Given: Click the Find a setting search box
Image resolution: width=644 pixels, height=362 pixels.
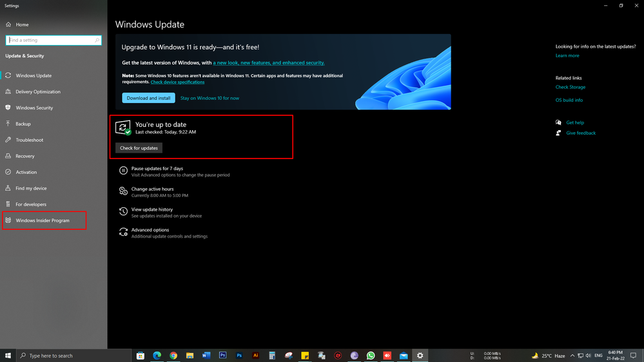Looking at the screenshot, I should click(54, 40).
